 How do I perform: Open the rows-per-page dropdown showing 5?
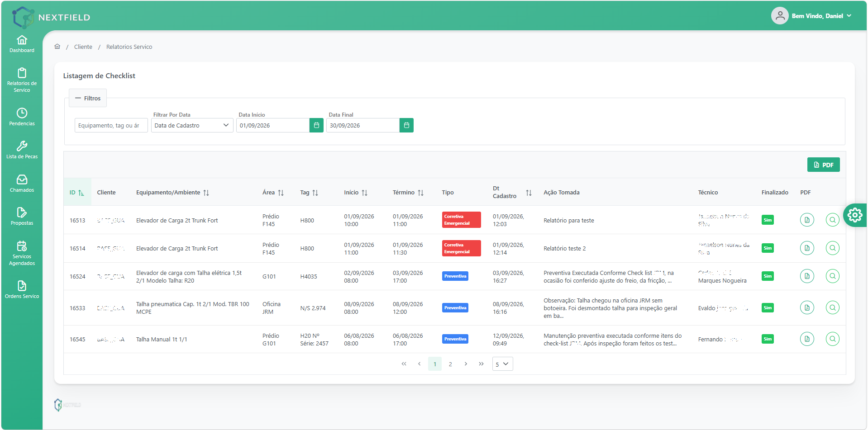tap(502, 364)
